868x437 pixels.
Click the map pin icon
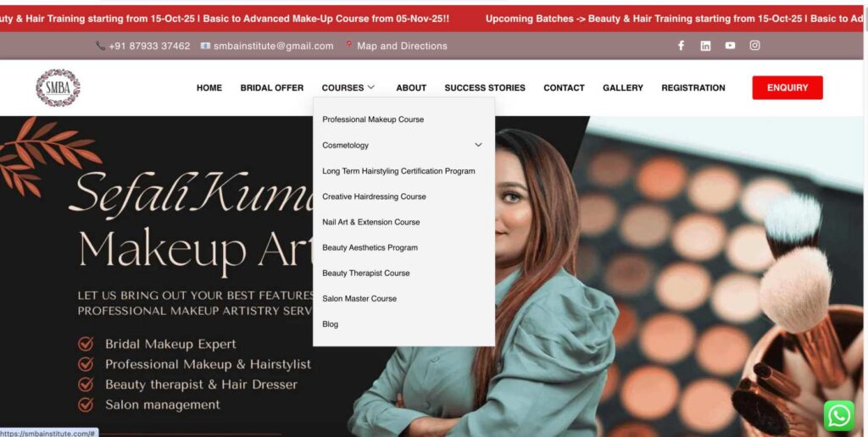click(x=348, y=46)
